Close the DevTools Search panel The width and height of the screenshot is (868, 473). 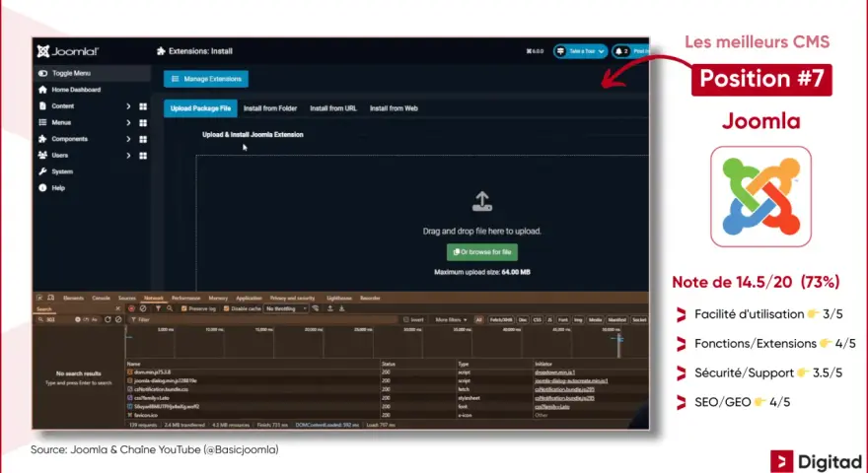118,308
